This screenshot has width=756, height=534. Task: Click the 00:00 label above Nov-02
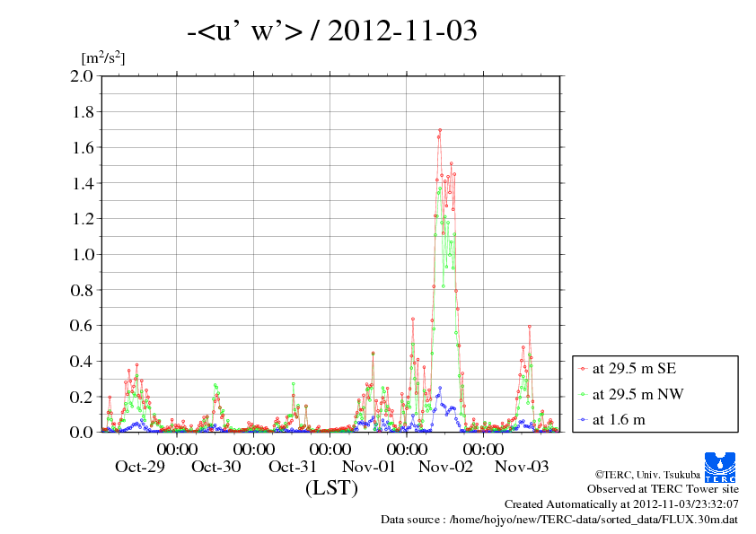coord(407,449)
